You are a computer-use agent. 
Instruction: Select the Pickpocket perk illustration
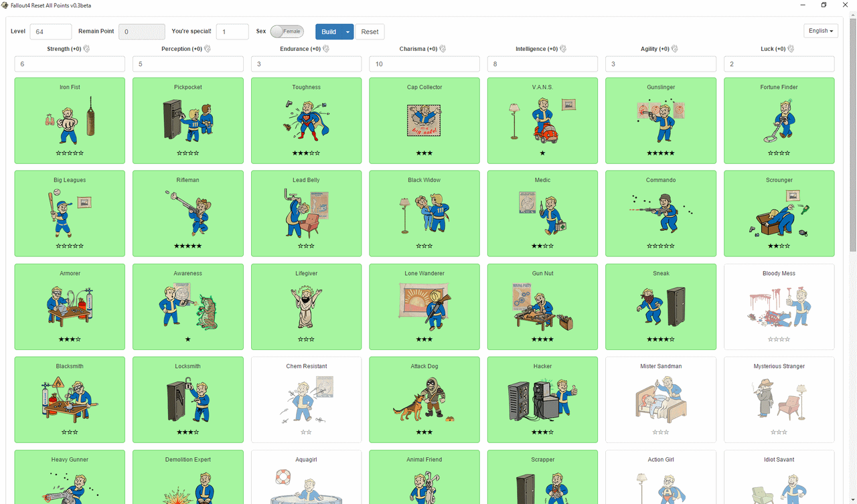pos(188,120)
